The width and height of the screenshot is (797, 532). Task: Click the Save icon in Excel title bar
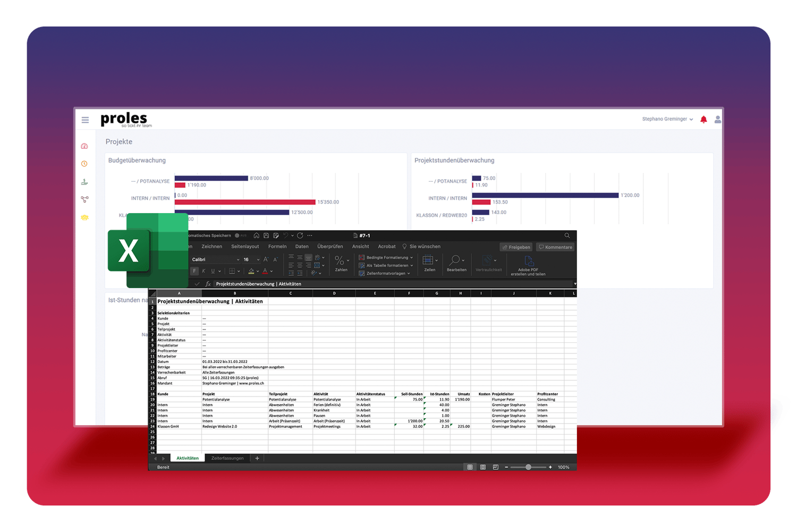(266, 235)
